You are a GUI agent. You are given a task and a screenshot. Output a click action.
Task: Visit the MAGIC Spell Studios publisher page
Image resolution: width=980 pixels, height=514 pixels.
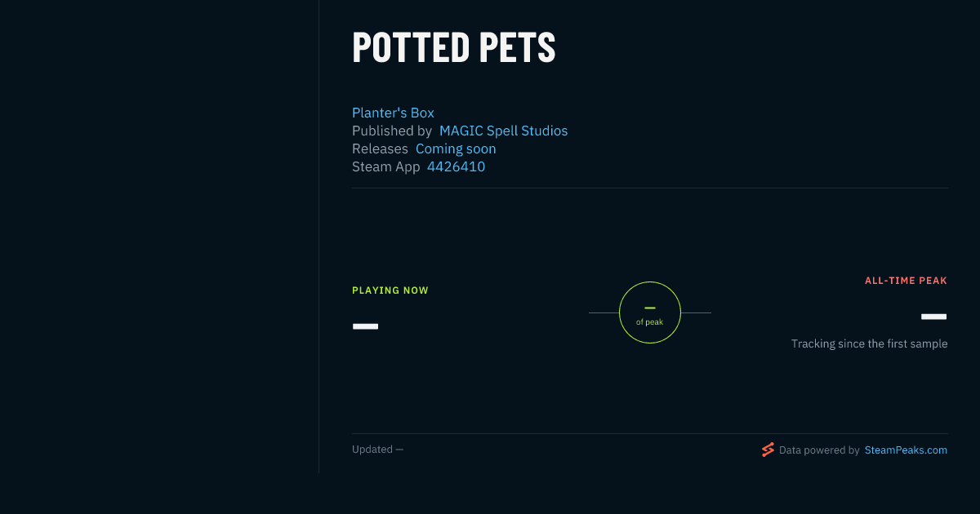coord(503,131)
